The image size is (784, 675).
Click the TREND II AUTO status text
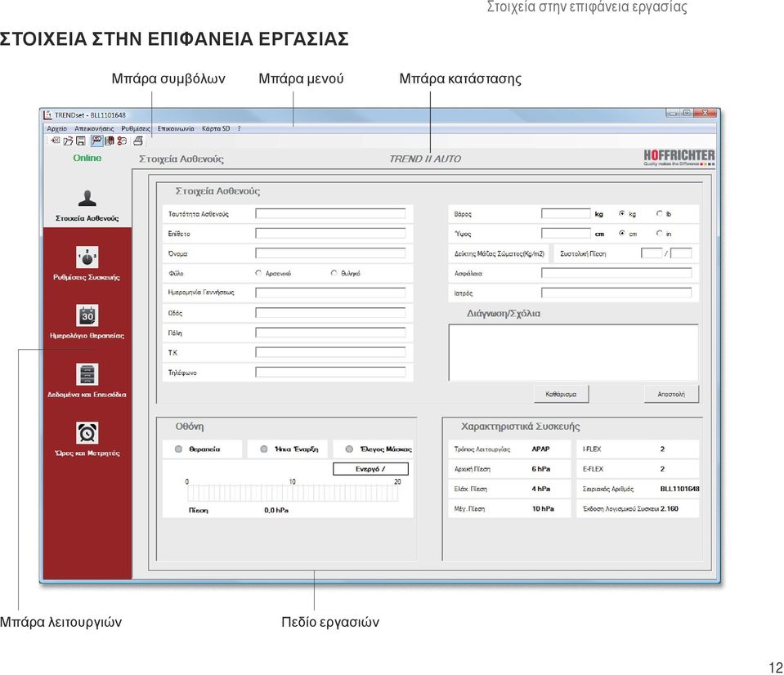tap(425, 159)
